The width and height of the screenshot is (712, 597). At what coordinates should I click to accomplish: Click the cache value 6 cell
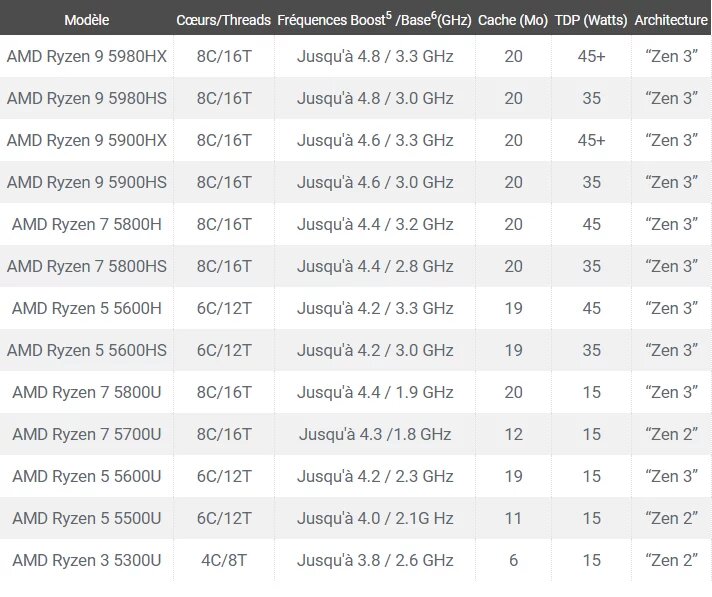(x=514, y=560)
